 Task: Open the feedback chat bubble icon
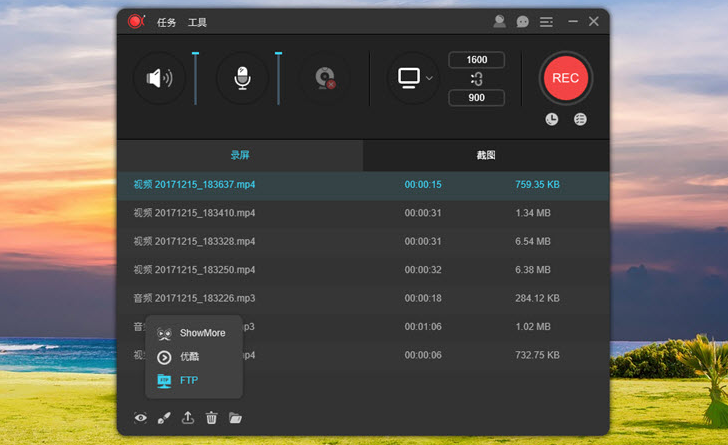tap(522, 22)
